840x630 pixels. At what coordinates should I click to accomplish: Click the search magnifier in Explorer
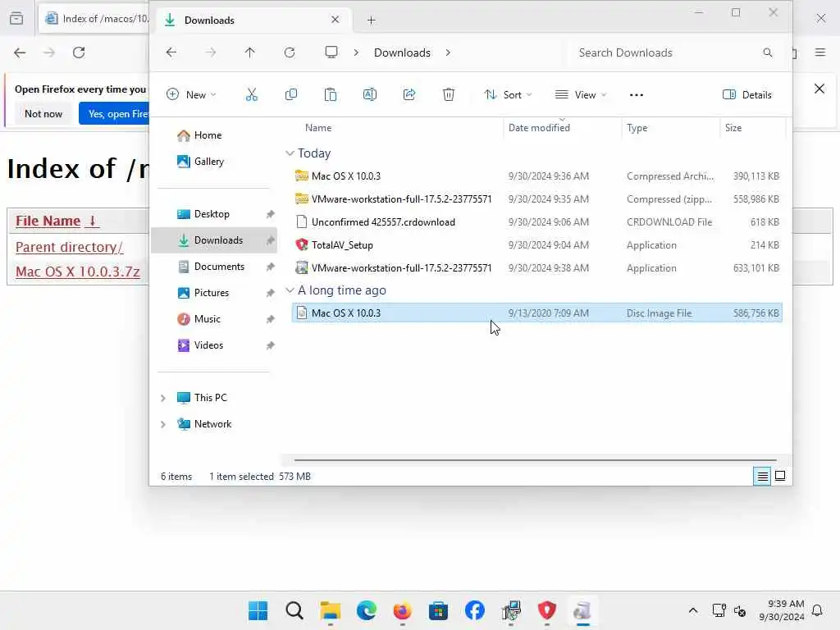pos(768,52)
